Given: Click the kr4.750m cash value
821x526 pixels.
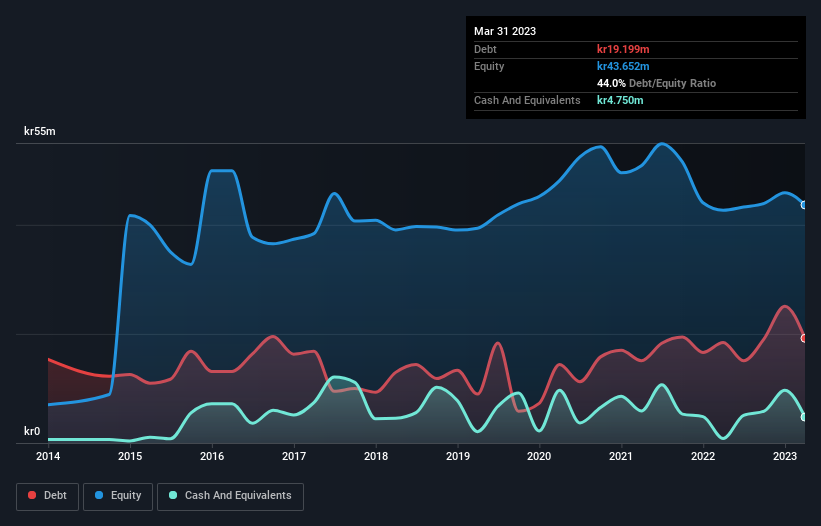Looking at the screenshot, I should (x=620, y=100).
